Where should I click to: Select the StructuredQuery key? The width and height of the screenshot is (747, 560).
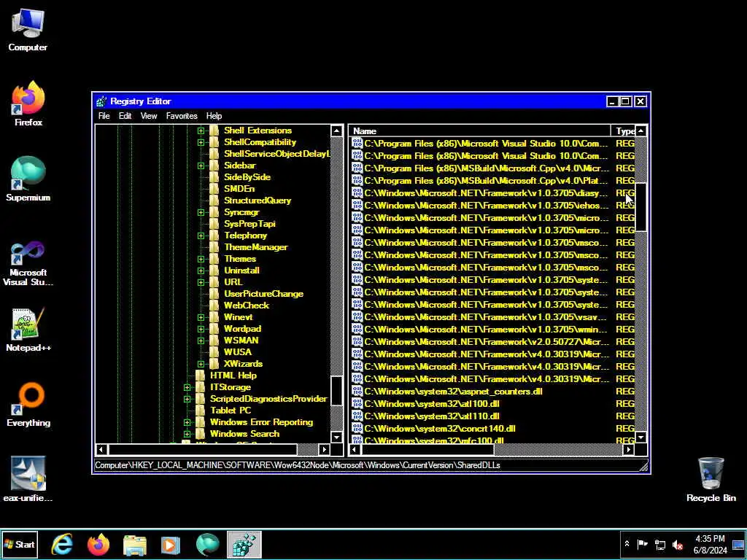point(258,201)
